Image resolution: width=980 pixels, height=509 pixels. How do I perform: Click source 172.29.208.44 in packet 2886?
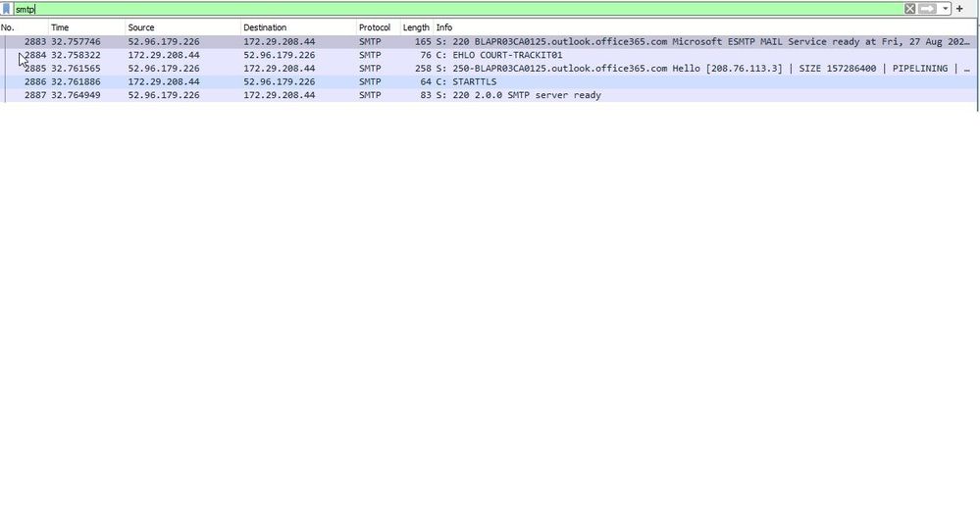pos(164,81)
